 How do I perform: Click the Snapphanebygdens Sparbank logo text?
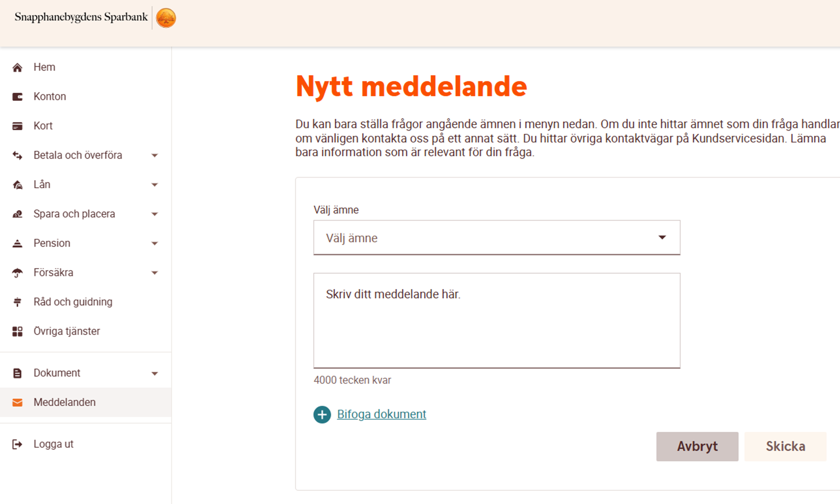tap(81, 17)
